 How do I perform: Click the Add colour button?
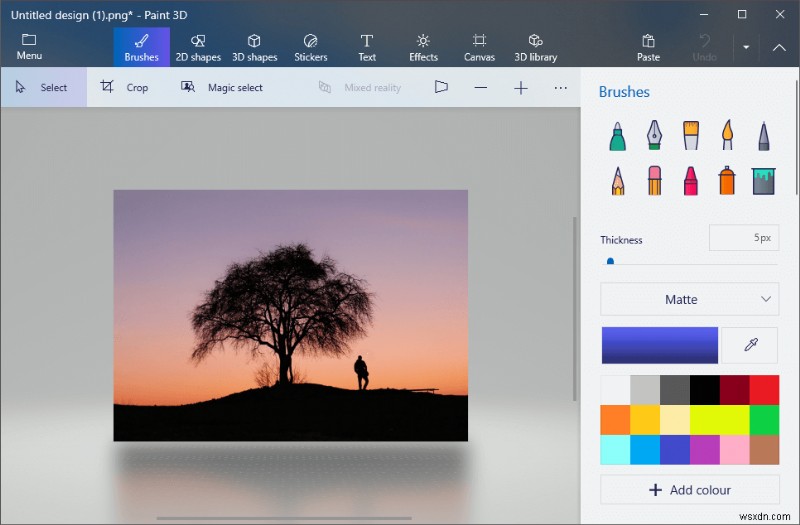(x=689, y=490)
